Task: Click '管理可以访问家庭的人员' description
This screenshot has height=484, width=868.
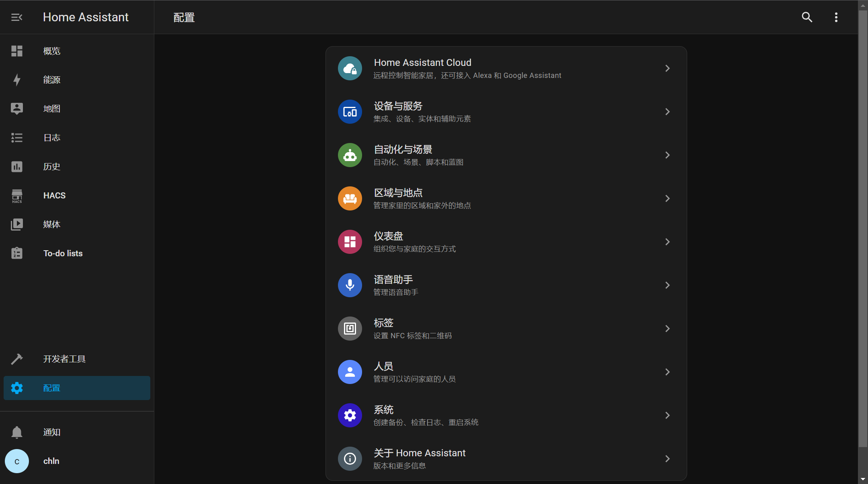Action: (x=415, y=379)
